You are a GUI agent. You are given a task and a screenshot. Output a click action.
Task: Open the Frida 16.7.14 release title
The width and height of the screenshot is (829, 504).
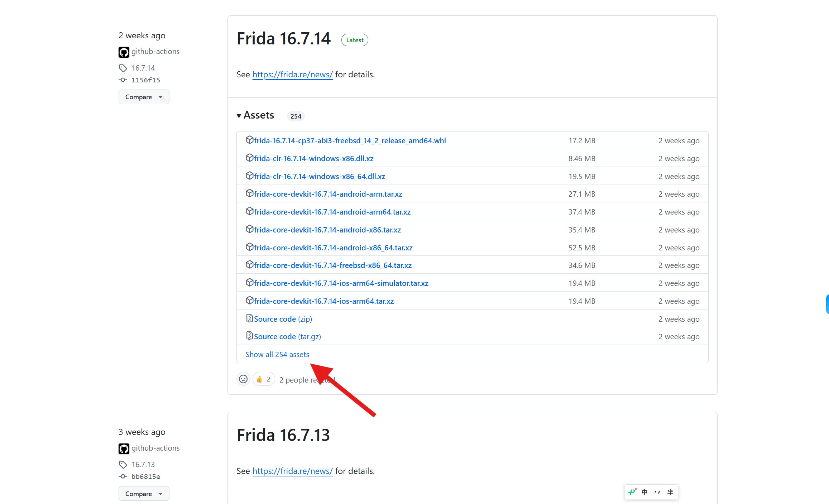pos(283,39)
